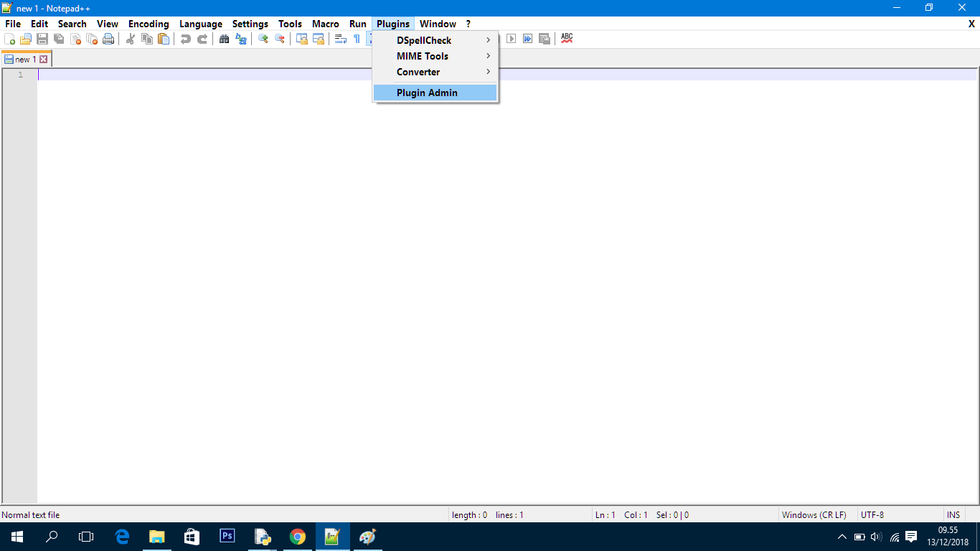Screen dimensions: 980x551
Task: Click the 'UTF-8' encoding status entry
Action: coord(872,514)
